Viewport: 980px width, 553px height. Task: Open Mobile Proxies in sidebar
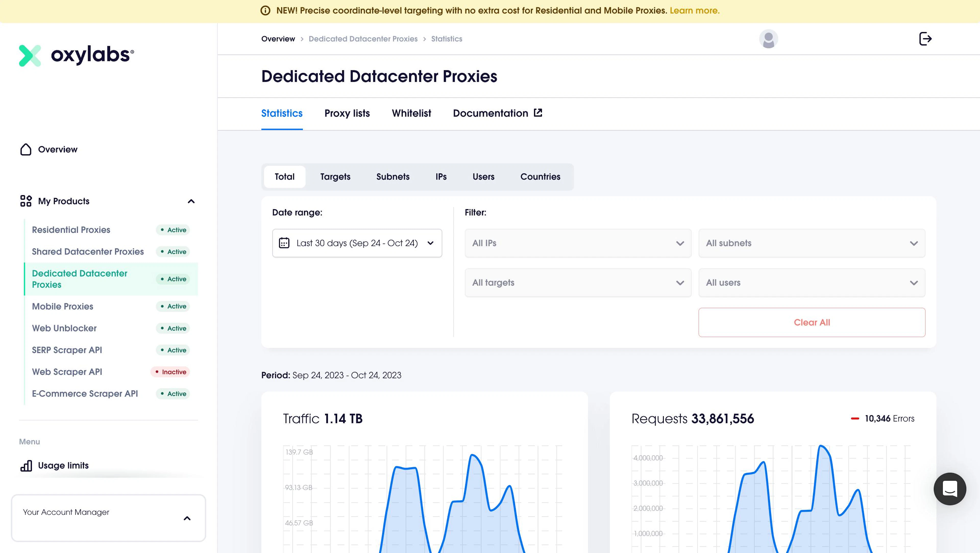coord(62,306)
